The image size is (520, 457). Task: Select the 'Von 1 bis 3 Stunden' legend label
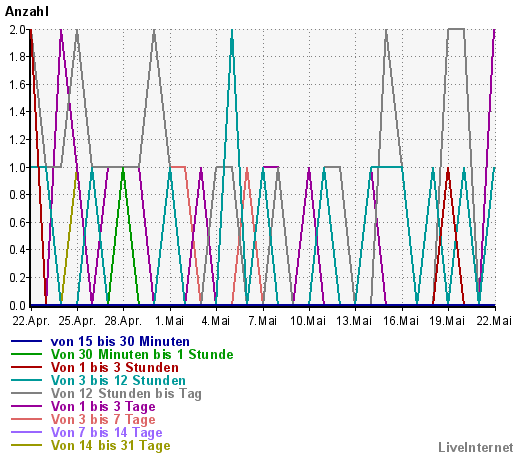pyautogui.click(x=115, y=367)
